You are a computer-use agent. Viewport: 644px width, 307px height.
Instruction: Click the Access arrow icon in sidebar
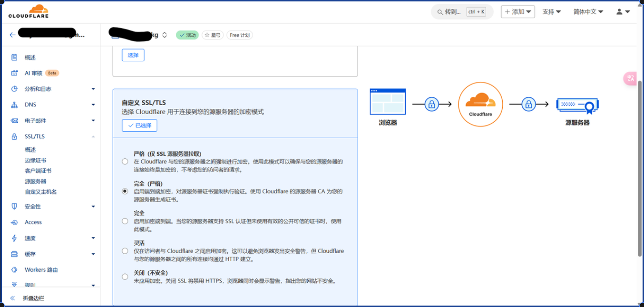(x=14, y=222)
